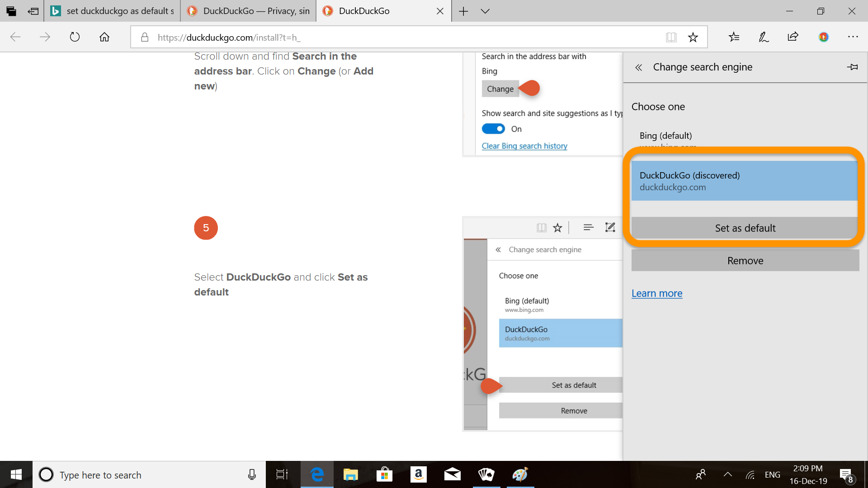The width and height of the screenshot is (868, 488).
Task: Click Set as default button
Action: point(745,228)
